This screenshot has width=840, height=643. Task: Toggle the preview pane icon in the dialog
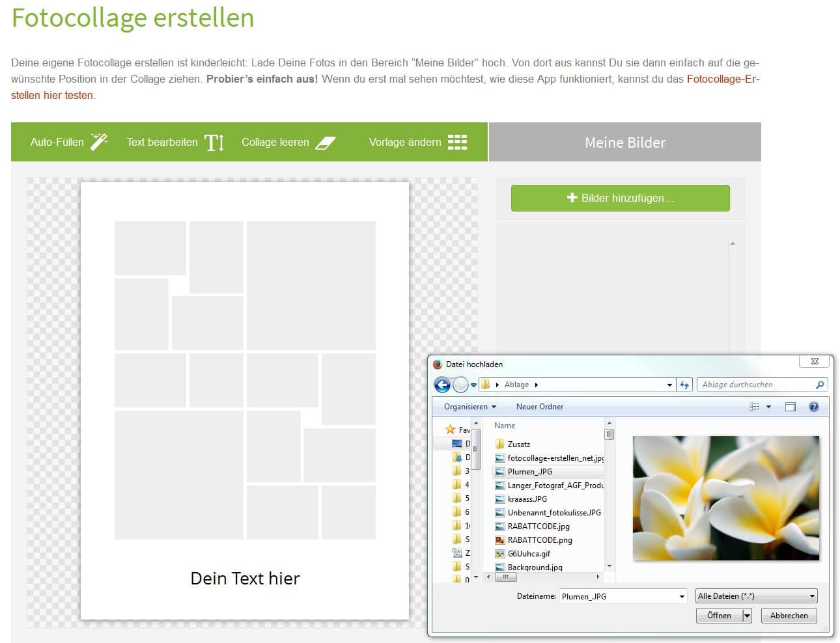point(791,407)
